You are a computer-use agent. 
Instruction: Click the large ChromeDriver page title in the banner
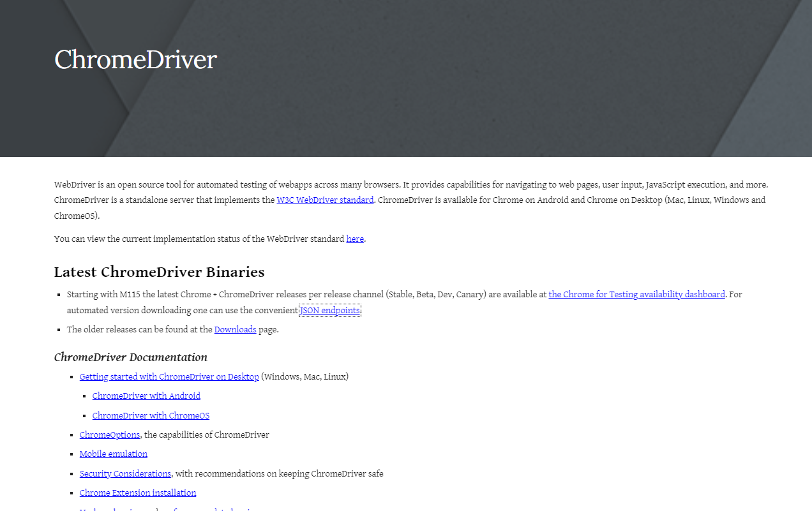coord(135,59)
